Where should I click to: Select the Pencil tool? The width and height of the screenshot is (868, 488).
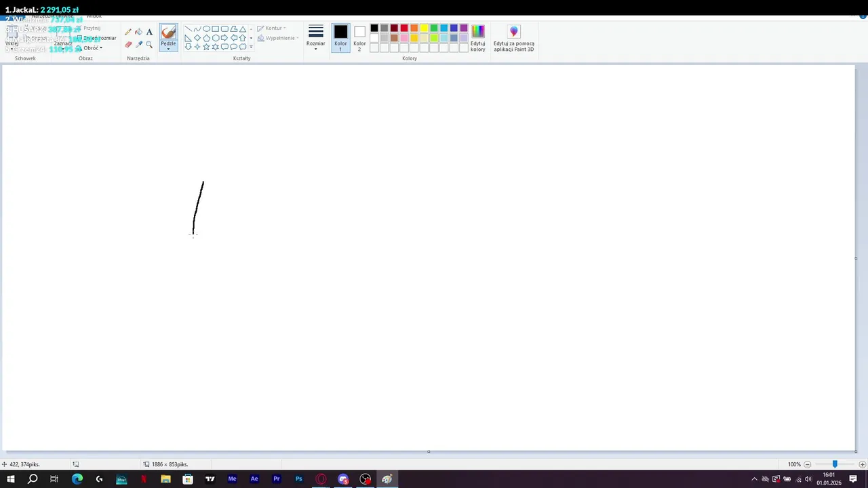[128, 32]
